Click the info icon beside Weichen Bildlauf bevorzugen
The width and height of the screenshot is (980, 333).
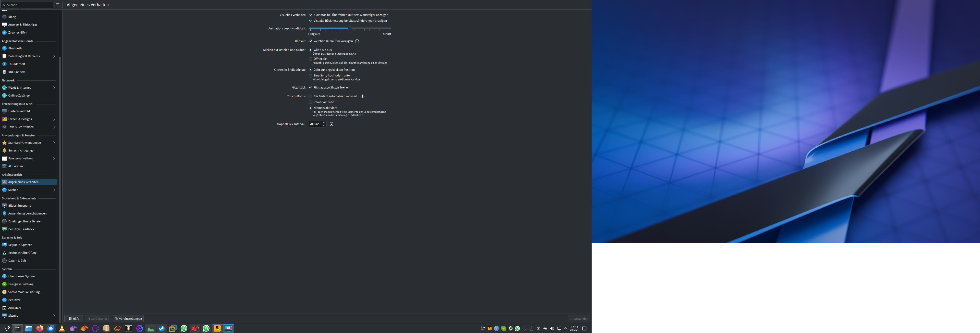click(x=357, y=41)
